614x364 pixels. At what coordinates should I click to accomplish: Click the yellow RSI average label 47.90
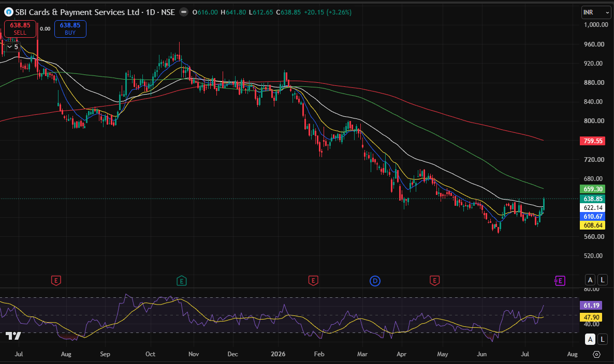coord(591,317)
